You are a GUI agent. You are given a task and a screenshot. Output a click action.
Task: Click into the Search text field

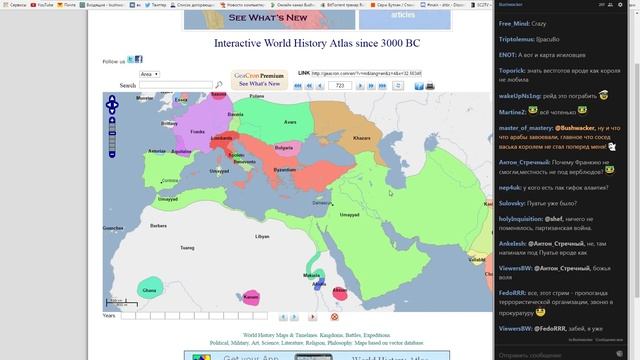tap(176, 85)
